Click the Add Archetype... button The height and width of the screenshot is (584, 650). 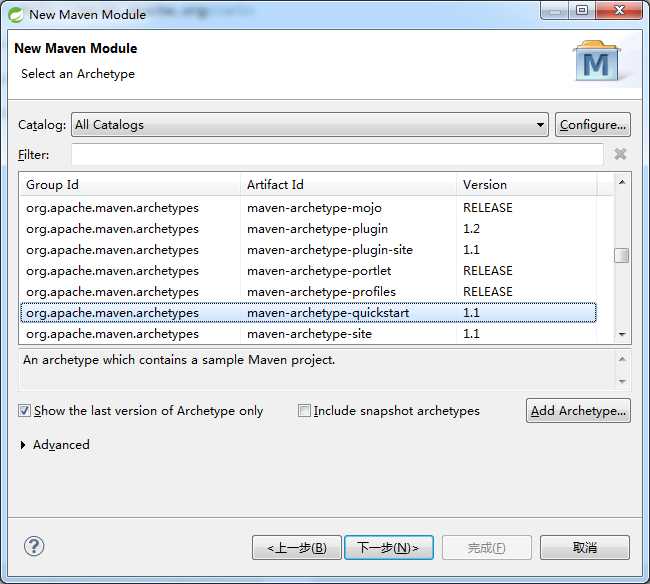tap(578, 411)
